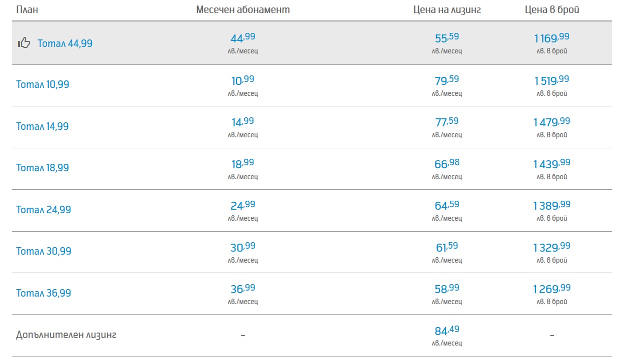The height and width of the screenshot is (364, 621).
Task: Select the Тотал 30,99 plan link
Action: coord(43,251)
